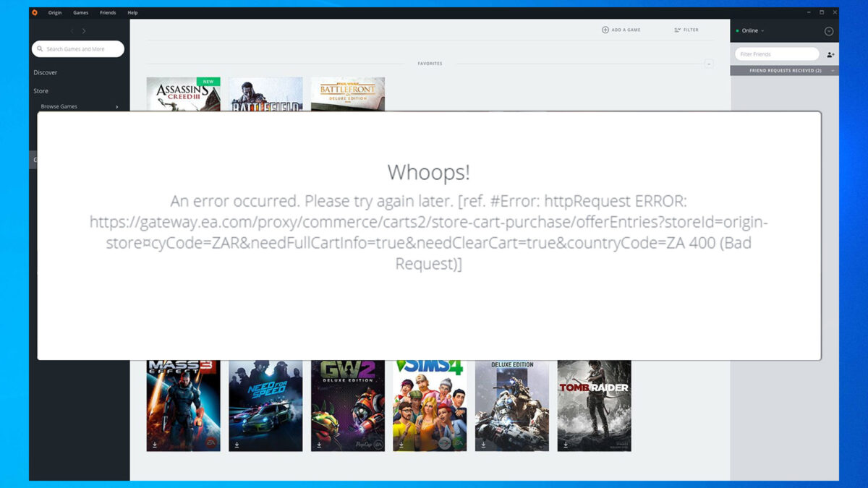868x488 pixels.
Task: Select the GW2 Deluxe Edition tile
Action: (x=348, y=405)
